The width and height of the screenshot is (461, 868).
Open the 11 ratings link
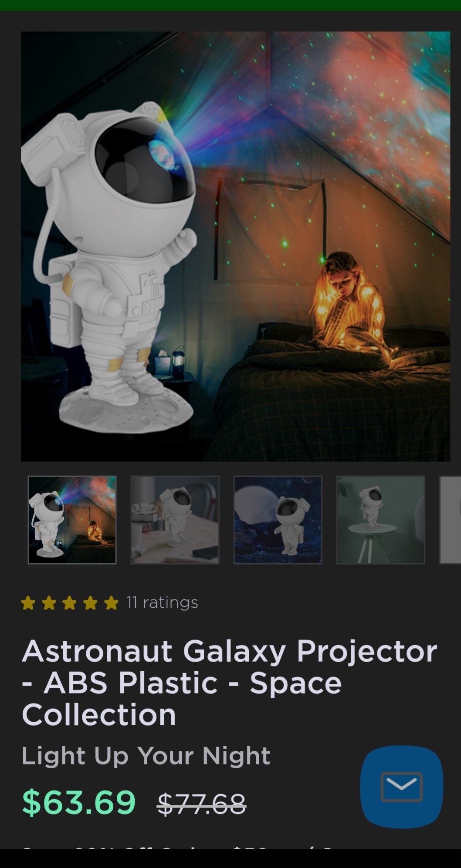click(162, 602)
